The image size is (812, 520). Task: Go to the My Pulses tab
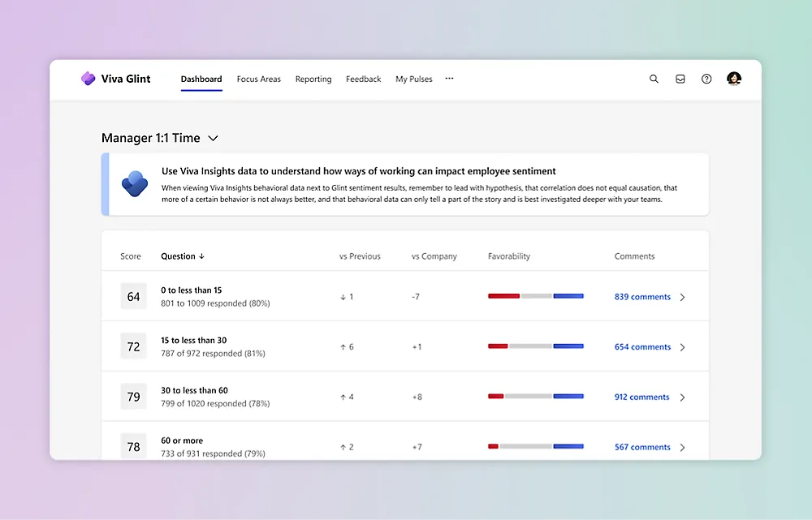(x=413, y=80)
